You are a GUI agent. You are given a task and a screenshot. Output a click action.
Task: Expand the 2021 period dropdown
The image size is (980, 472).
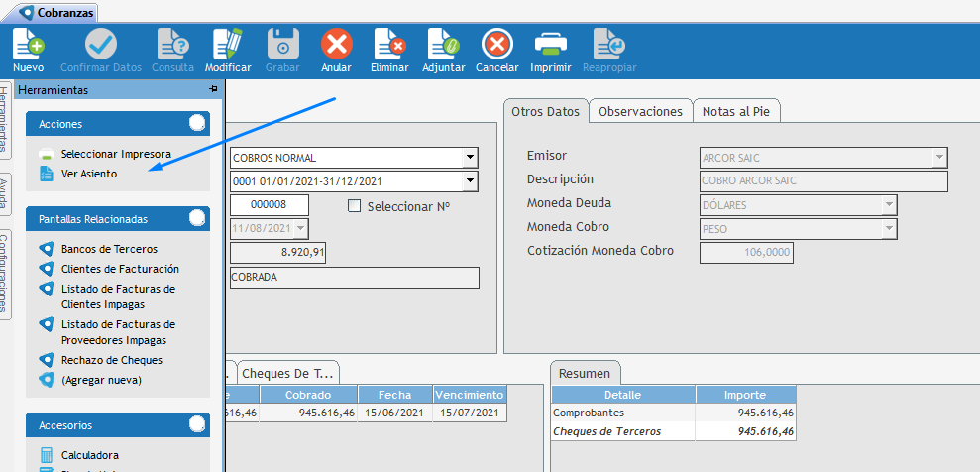(x=470, y=181)
